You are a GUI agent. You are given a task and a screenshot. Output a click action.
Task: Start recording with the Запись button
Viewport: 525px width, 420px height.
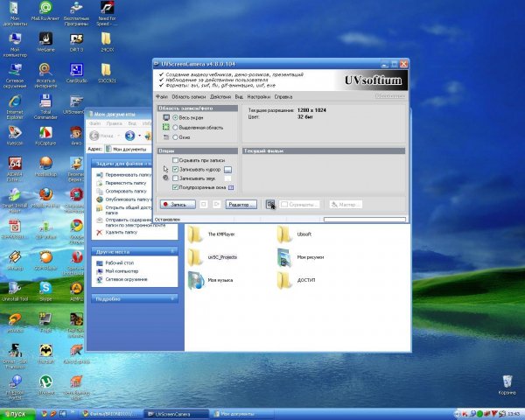click(x=178, y=204)
